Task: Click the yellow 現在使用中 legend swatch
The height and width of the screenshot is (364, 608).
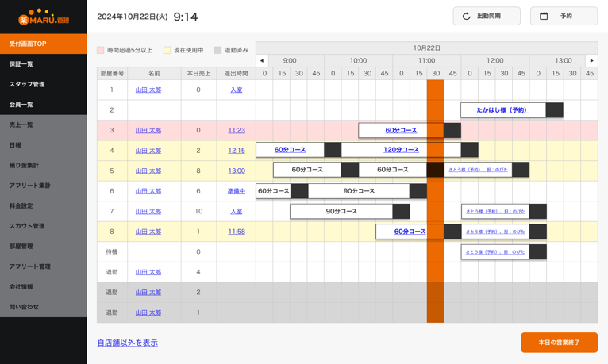Action: (x=167, y=50)
